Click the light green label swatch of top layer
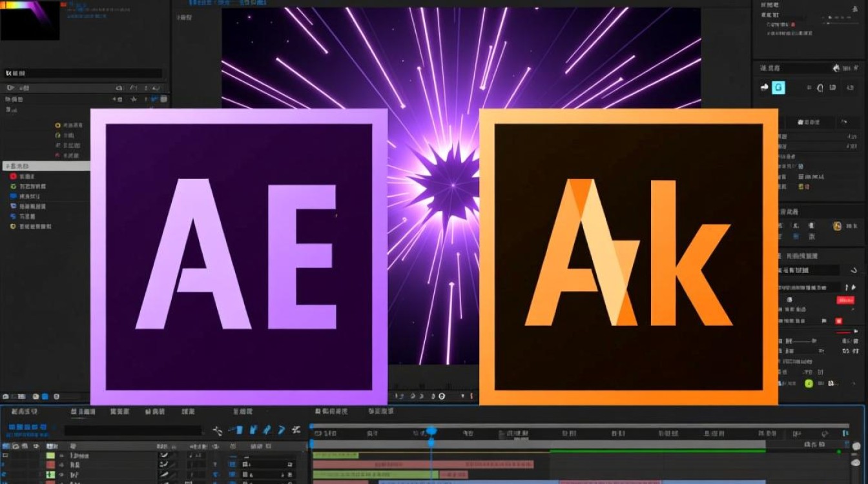The height and width of the screenshot is (484, 868). tap(50, 456)
